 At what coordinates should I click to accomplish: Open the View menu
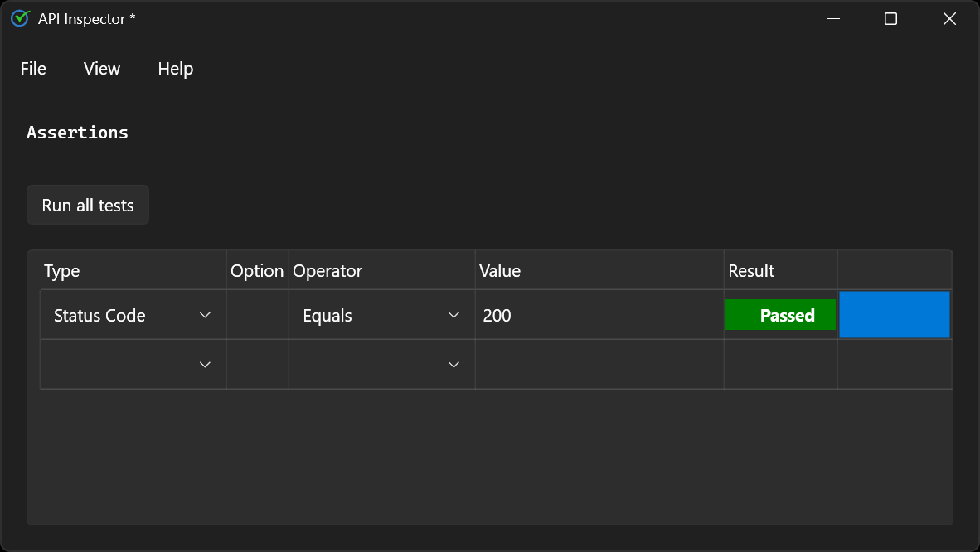click(102, 69)
